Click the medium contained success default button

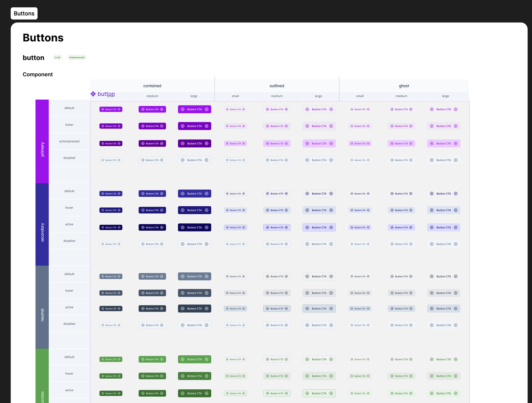click(x=152, y=359)
